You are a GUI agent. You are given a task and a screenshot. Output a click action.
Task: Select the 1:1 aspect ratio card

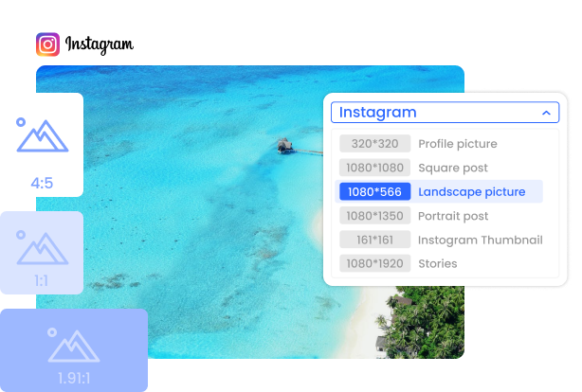(41, 253)
